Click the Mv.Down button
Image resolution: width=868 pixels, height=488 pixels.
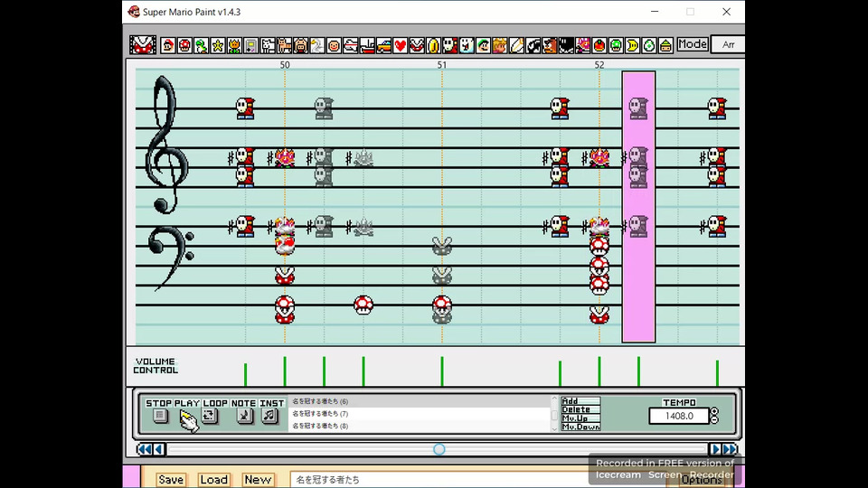coord(580,427)
